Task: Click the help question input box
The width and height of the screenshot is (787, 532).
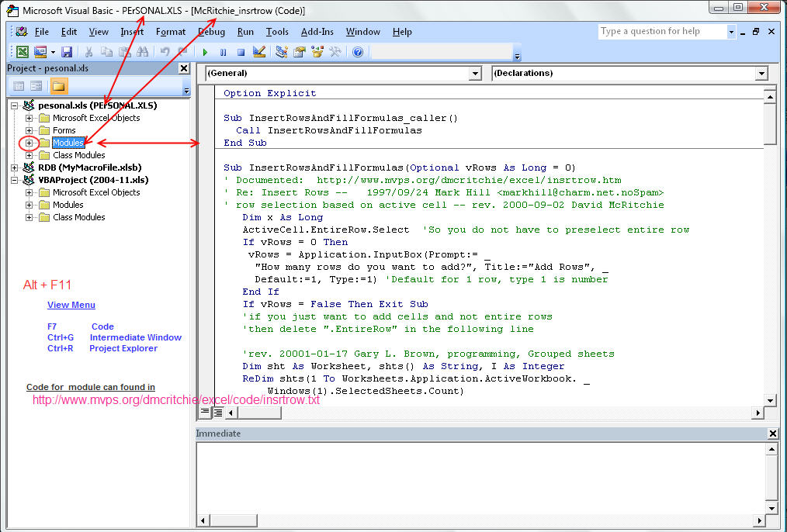Action: pos(661,32)
